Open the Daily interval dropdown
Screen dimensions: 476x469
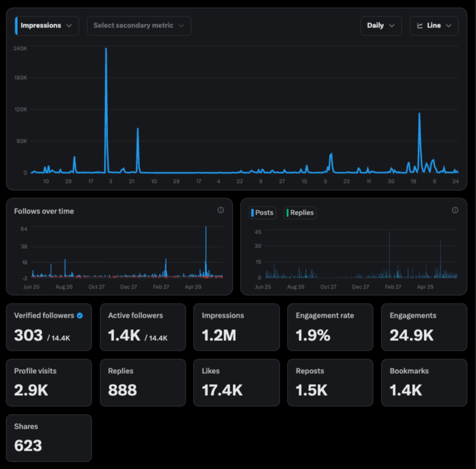tap(381, 26)
